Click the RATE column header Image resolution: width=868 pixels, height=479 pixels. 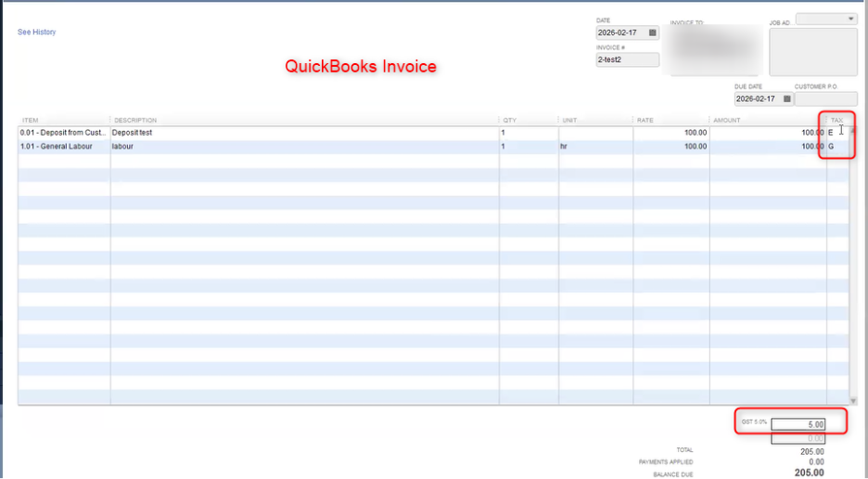pyautogui.click(x=645, y=121)
